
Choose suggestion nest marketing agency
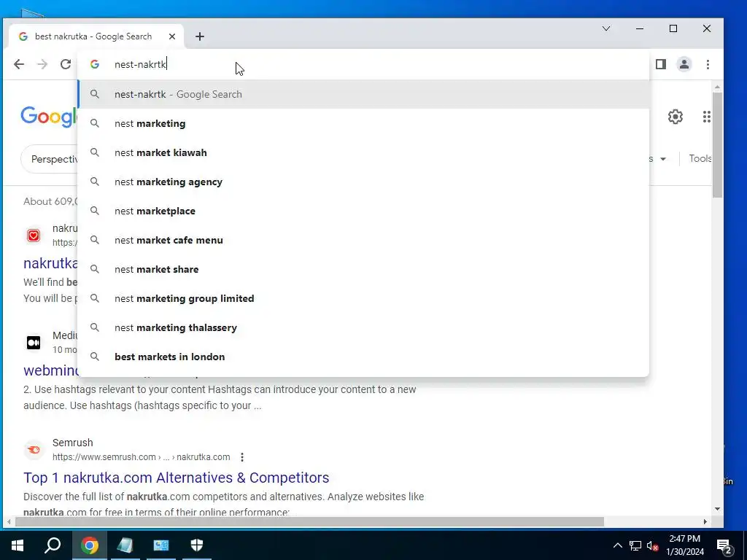[x=363, y=182]
